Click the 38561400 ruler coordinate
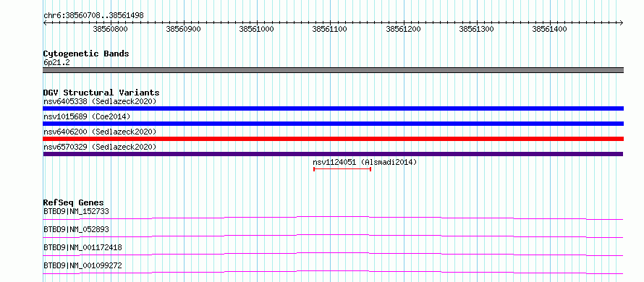The width and height of the screenshot is (644, 282). pos(549,29)
